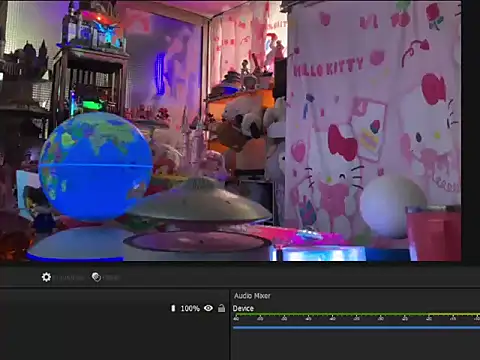
Task: Click the 100% value in the source row
Action: 190,309
